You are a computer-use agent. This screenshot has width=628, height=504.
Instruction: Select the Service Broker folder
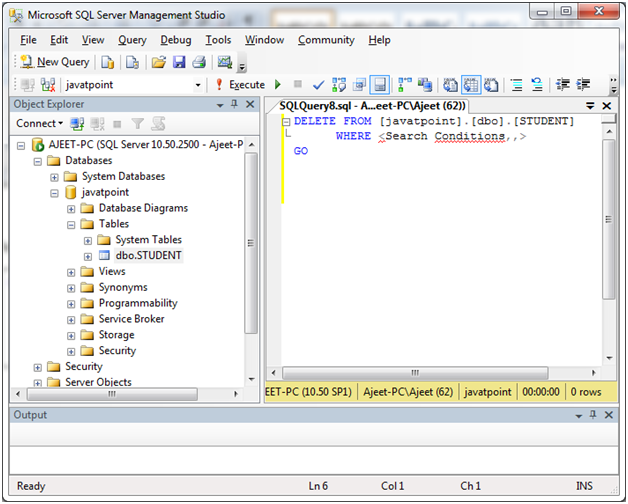(x=131, y=319)
